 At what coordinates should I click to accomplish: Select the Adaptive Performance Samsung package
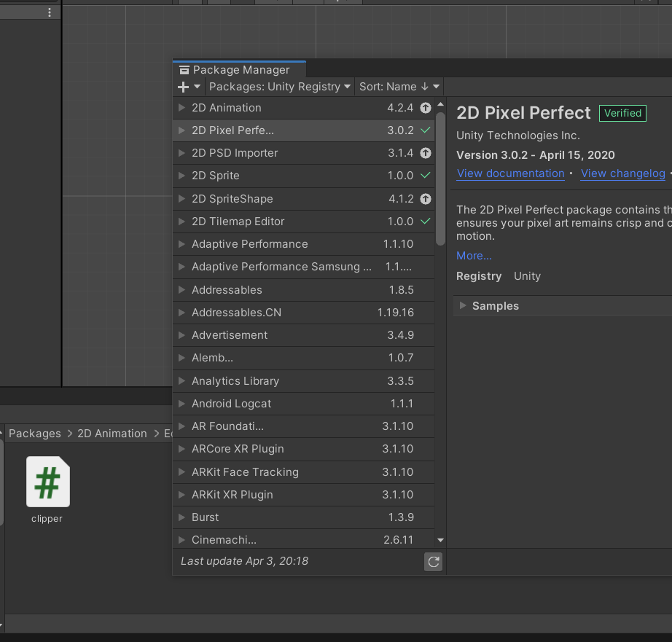(x=303, y=267)
